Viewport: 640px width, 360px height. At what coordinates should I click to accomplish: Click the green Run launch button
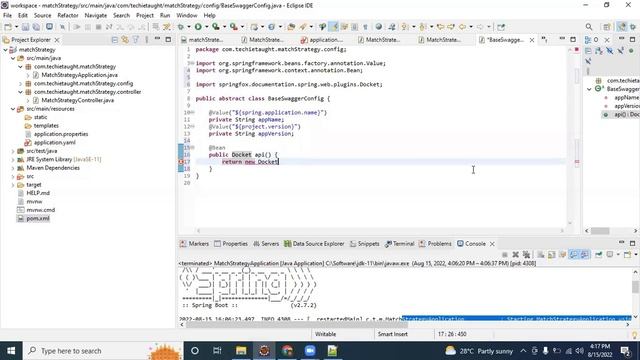pos(198,27)
